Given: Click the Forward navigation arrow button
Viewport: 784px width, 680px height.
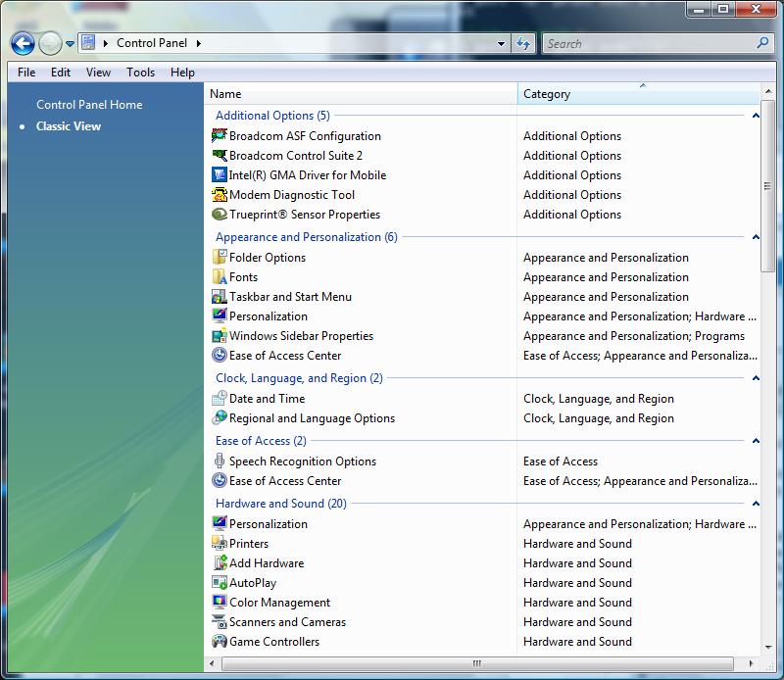Looking at the screenshot, I should coord(50,43).
